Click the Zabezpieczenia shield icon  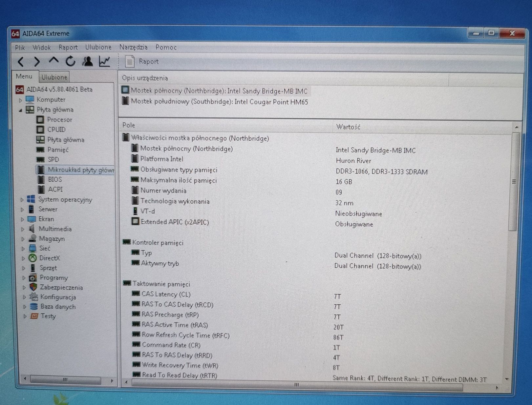pyautogui.click(x=33, y=287)
